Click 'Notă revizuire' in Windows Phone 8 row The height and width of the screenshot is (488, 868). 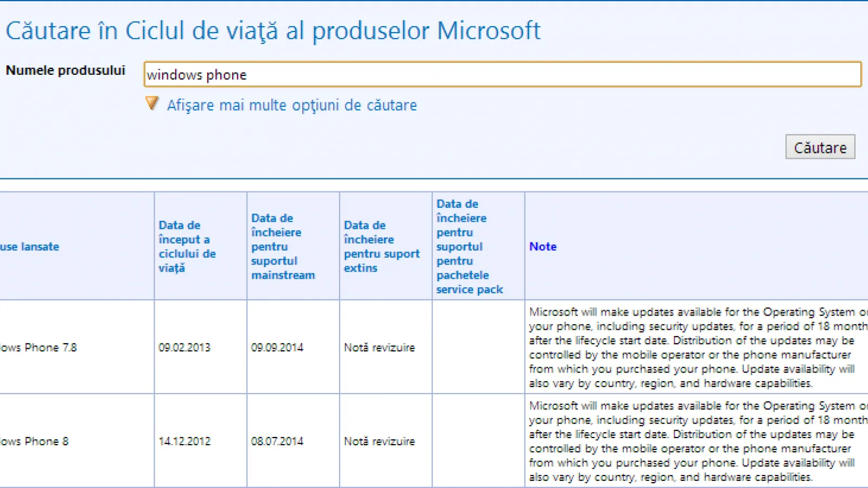click(379, 441)
